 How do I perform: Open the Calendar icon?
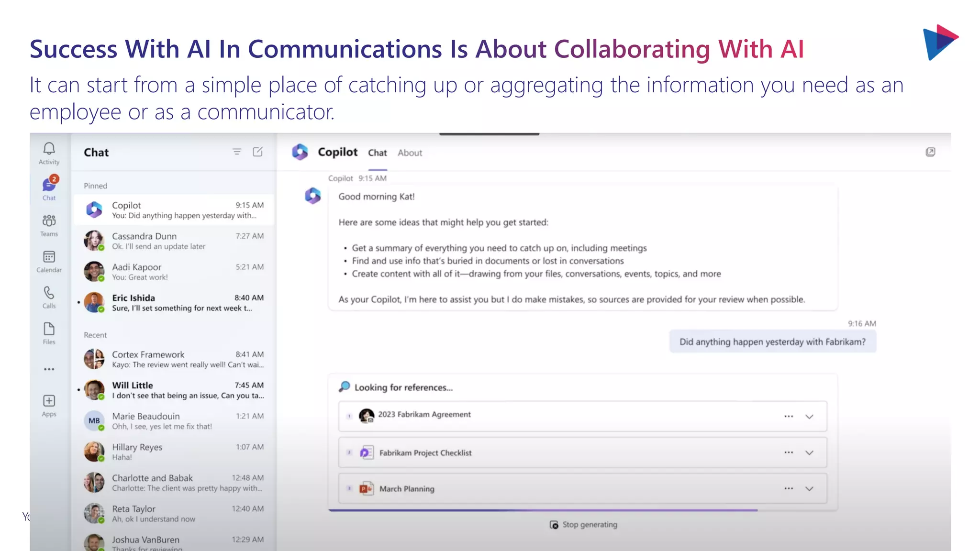point(49,257)
